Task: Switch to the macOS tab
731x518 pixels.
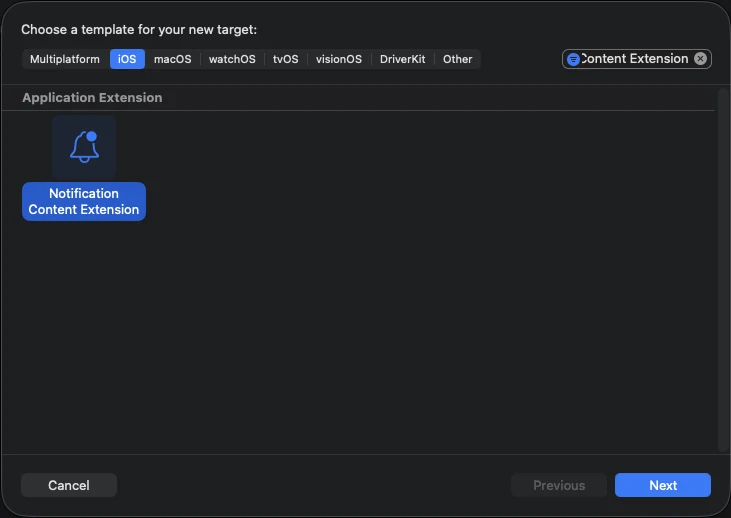Action: 172,59
